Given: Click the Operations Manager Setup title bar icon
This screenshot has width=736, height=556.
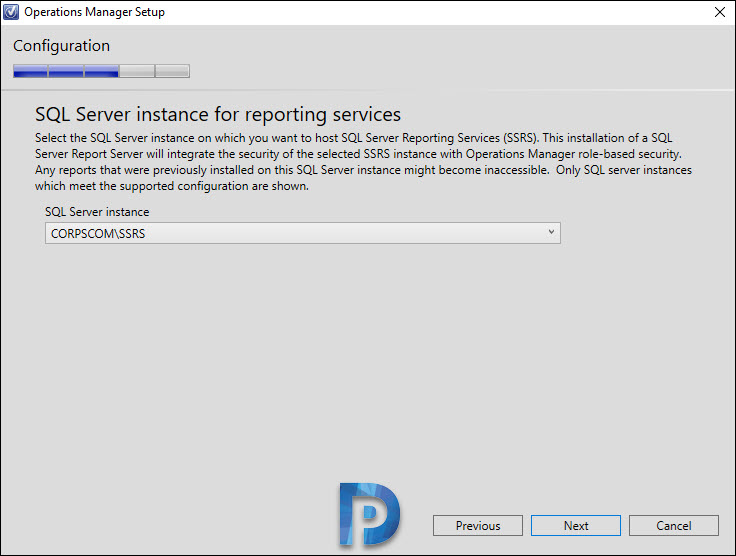Looking at the screenshot, I should (11, 12).
